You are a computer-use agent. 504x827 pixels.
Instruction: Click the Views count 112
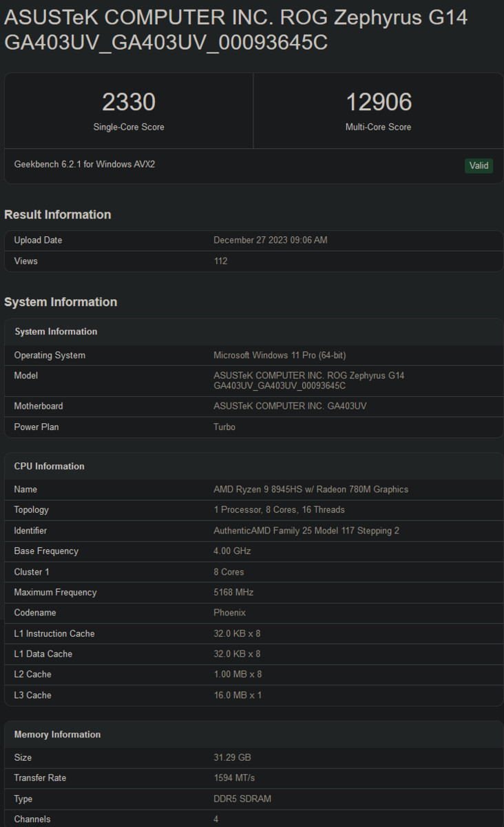point(220,261)
